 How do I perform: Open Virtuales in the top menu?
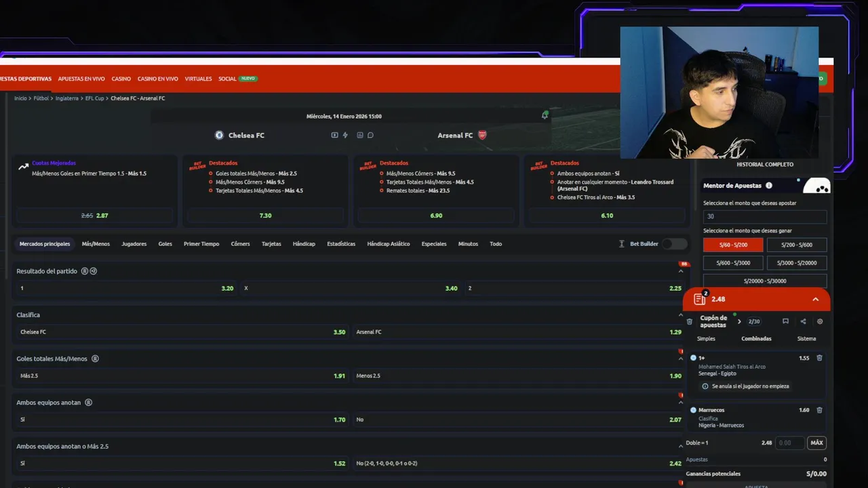(198, 79)
